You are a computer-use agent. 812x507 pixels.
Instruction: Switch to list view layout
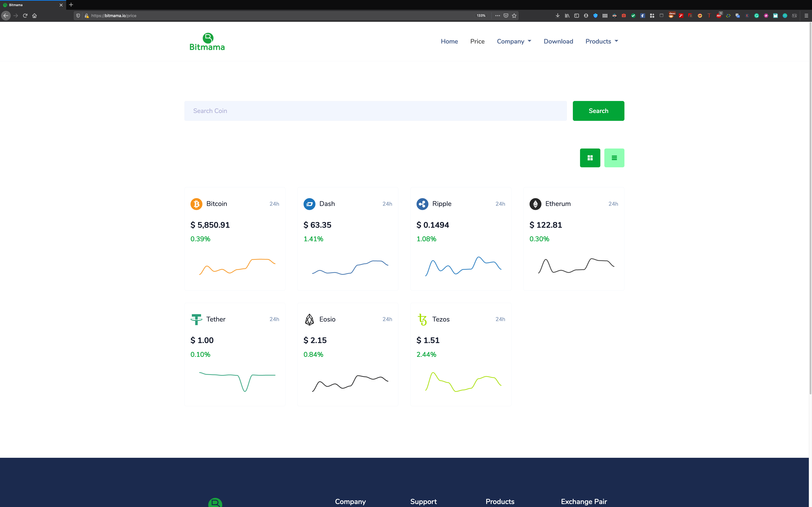(x=614, y=158)
